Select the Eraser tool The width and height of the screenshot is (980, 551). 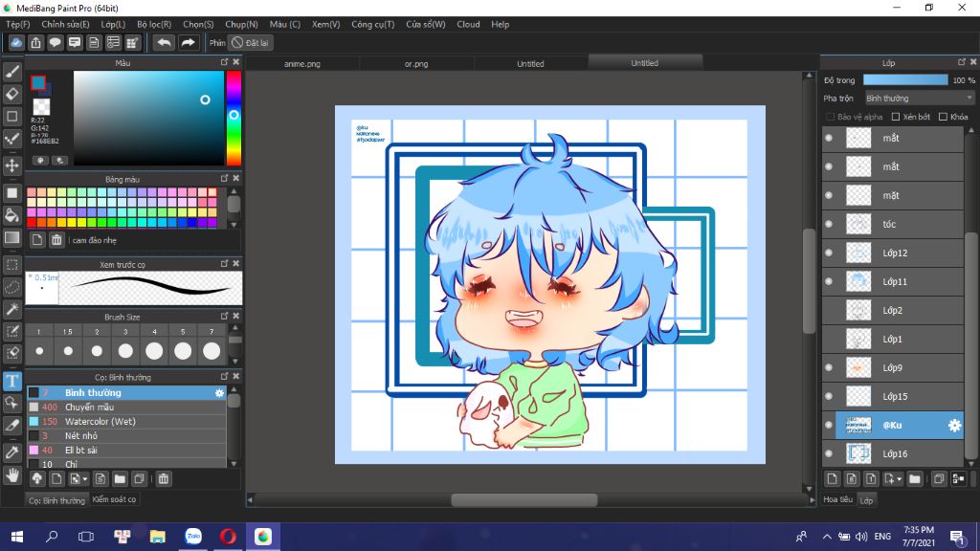[11, 94]
